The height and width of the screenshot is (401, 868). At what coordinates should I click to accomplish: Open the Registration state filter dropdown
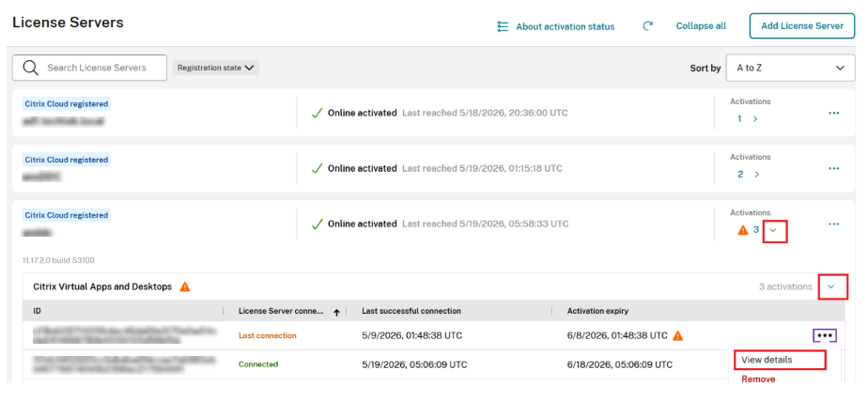coord(216,68)
